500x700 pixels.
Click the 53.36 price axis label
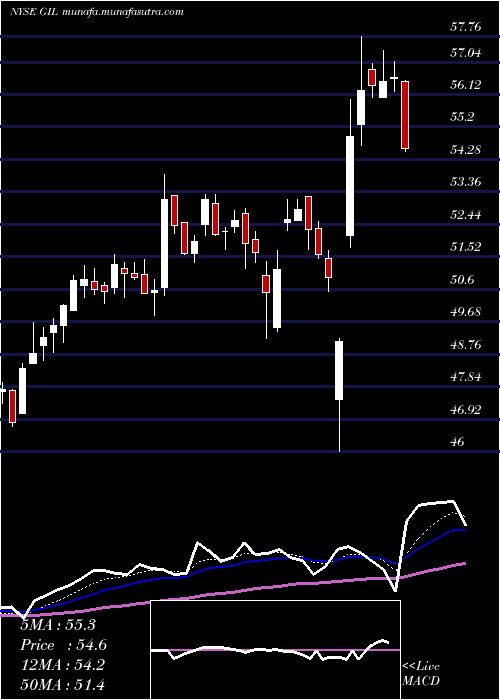(x=466, y=182)
